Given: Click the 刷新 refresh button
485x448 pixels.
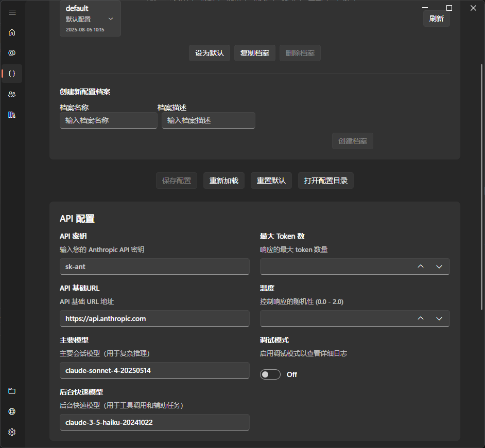Looking at the screenshot, I should (436, 19).
